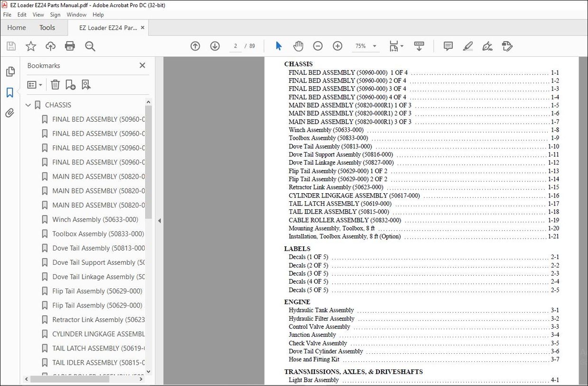Click the New Bookmark icon

(70, 84)
